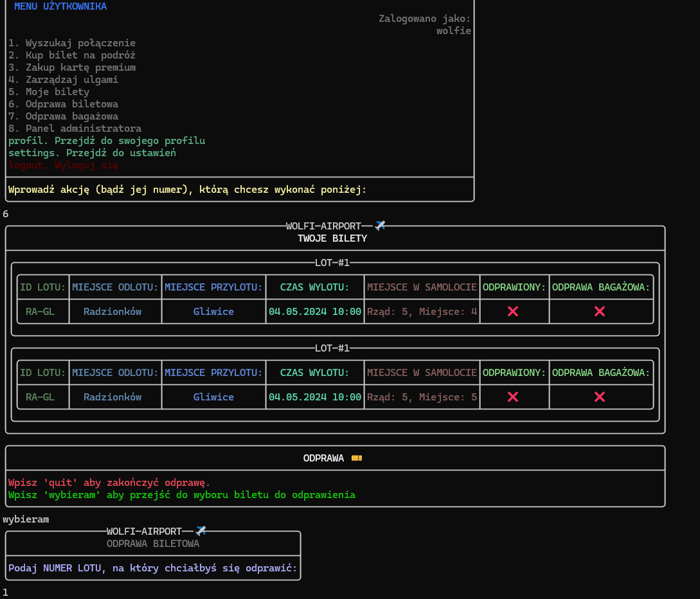Click 'CZAS WYLOTU:' header in first flight table
The width and height of the screenshot is (700, 599).
pos(314,287)
